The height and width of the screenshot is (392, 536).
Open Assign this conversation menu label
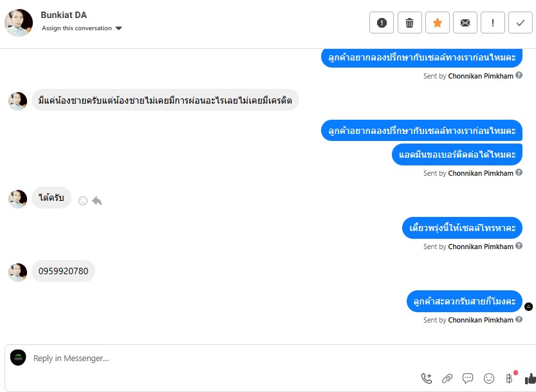click(x=77, y=28)
